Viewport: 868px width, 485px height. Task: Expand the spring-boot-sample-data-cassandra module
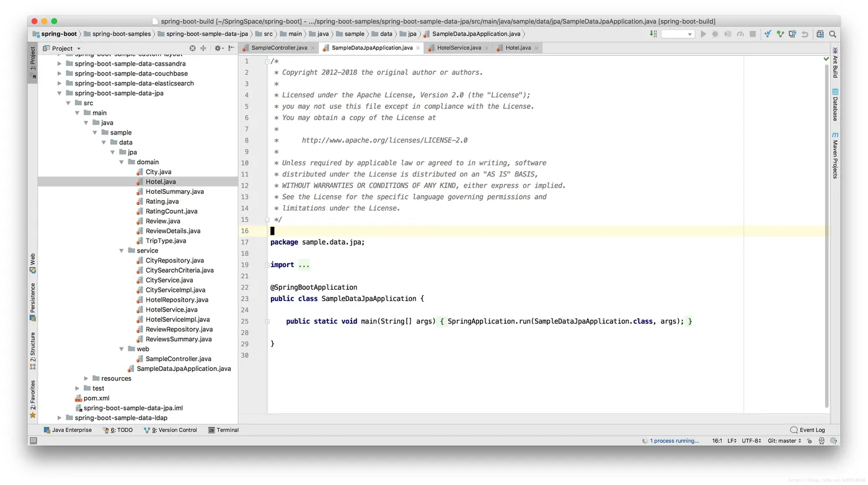(x=60, y=64)
